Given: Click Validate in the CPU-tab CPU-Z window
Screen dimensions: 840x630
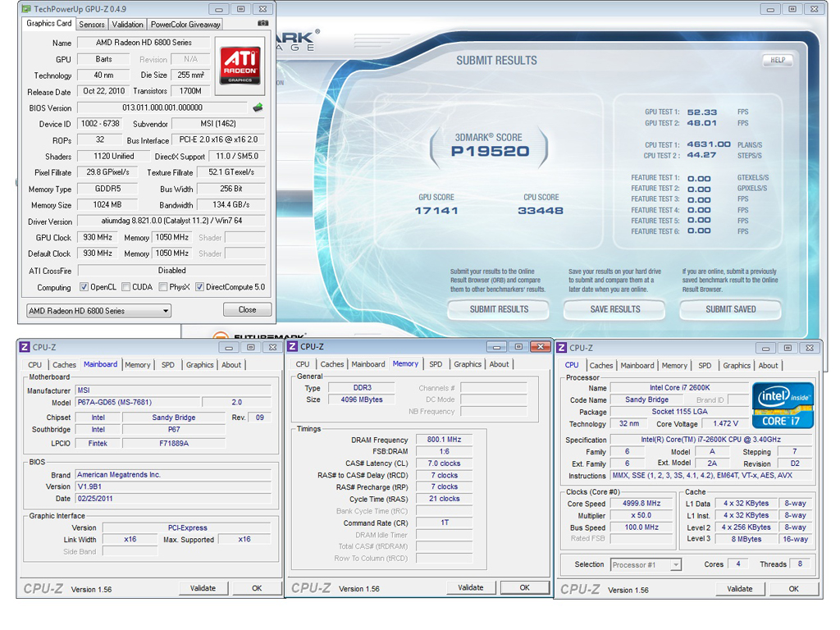Looking at the screenshot, I should click(x=740, y=589).
